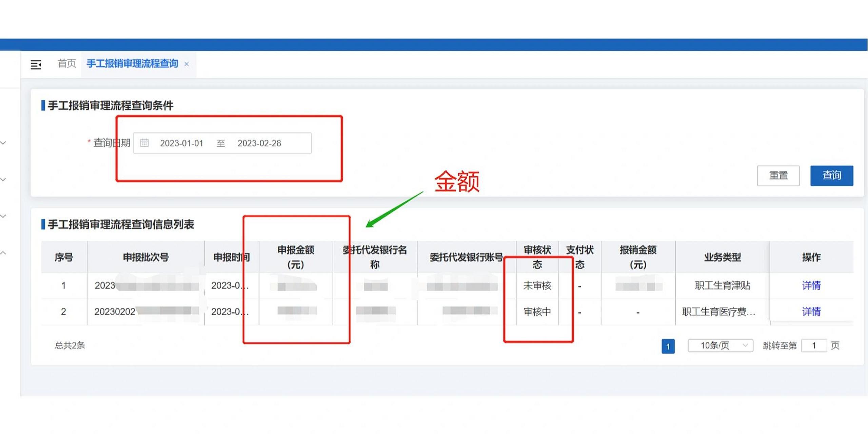Click the 重置 button
868x434 pixels.
click(x=778, y=176)
